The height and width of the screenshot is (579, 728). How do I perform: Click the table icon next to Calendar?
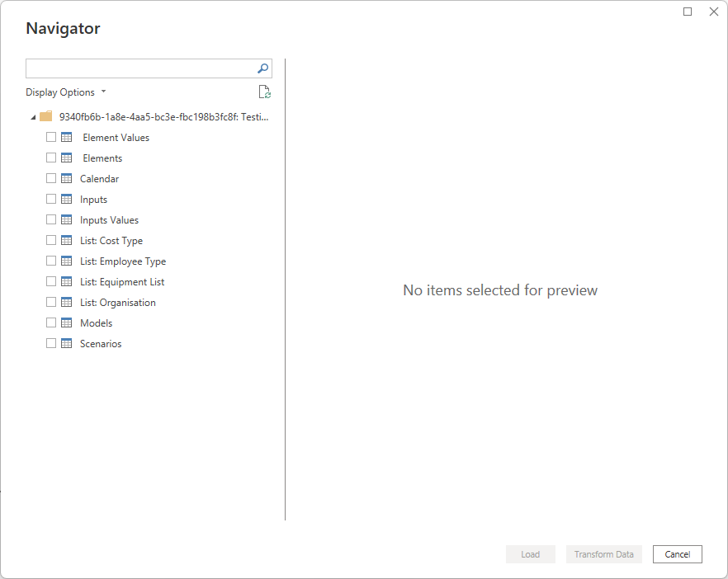[x=67, y=178]
